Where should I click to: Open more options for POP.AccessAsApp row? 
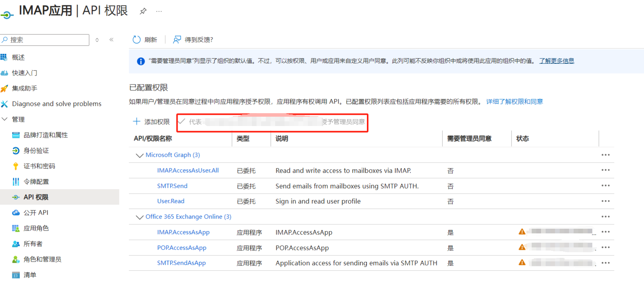606,247
